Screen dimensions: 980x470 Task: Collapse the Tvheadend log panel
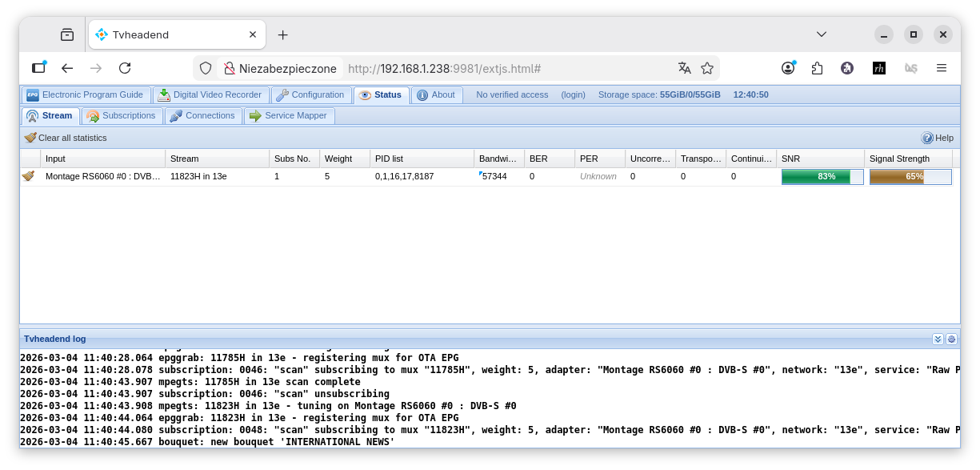[x=938, y=339]
